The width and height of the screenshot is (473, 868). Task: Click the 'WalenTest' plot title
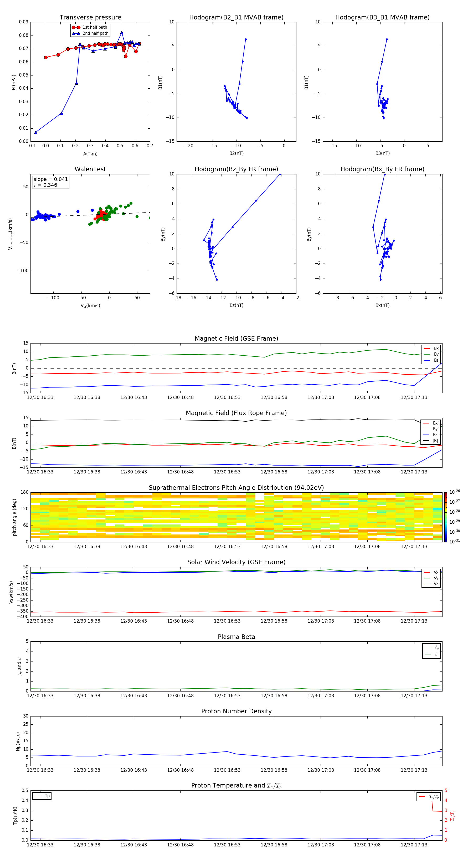tap(90, 169)
